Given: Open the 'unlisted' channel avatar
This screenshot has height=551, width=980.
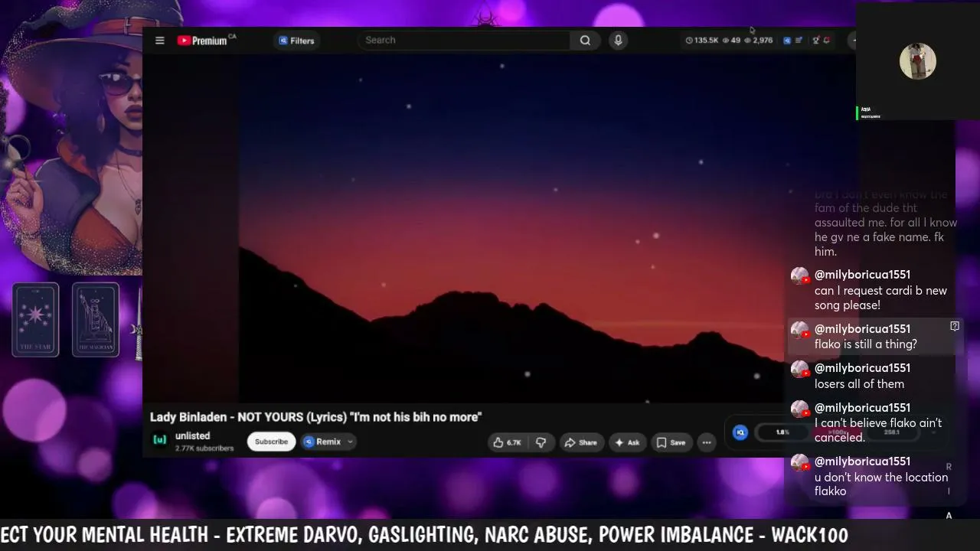Looking at the screenshot, I should (159, 440).
